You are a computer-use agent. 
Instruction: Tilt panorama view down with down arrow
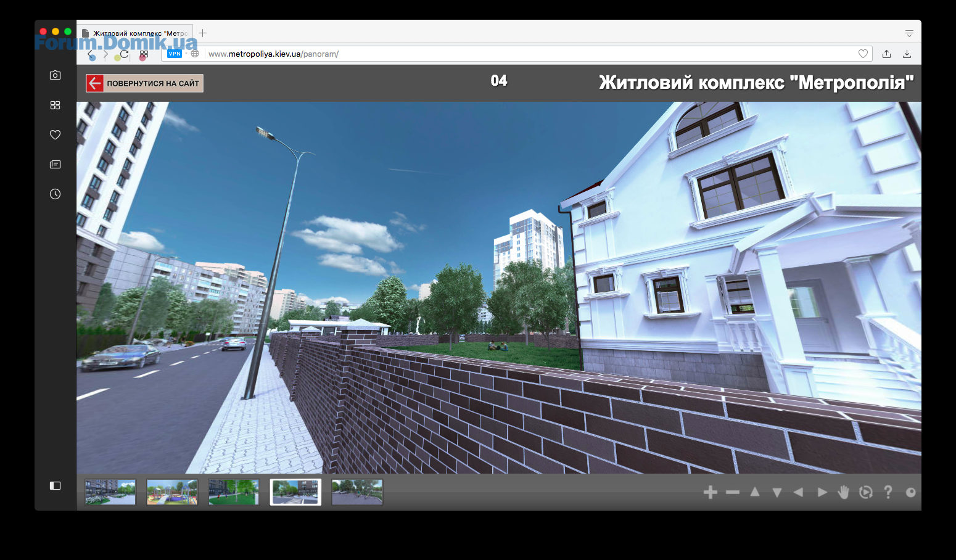pyautogui.click(x=777, y=492)
